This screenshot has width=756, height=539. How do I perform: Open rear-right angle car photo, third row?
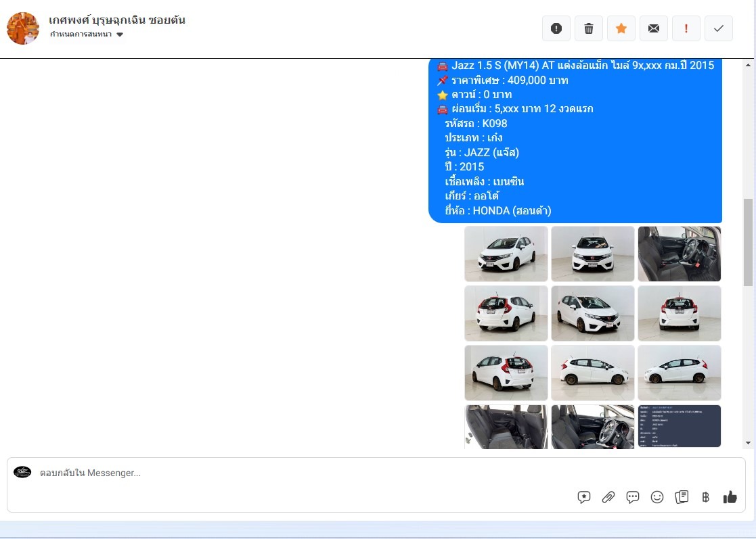[506, 373]
